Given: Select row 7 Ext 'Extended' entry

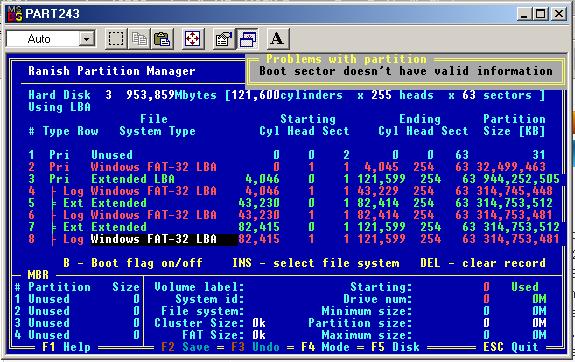Looking at the screenshot, I should (x=293, y=227).
